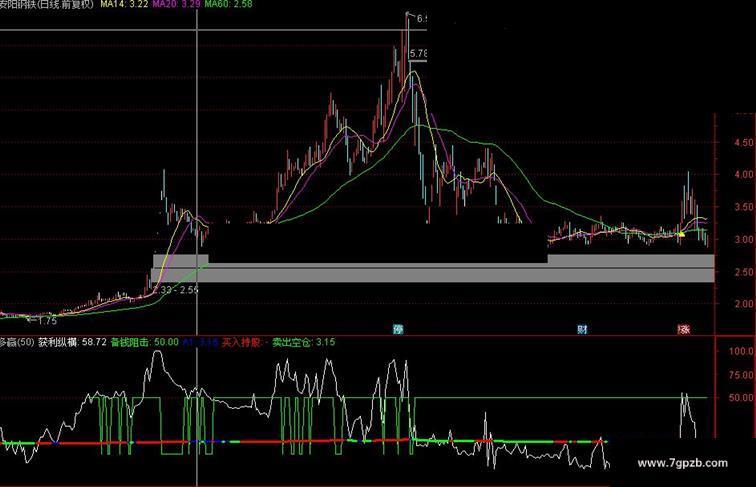Click the 财 financial report marker
This screenshot has width=756, height=487.
[x=582, y=329]
